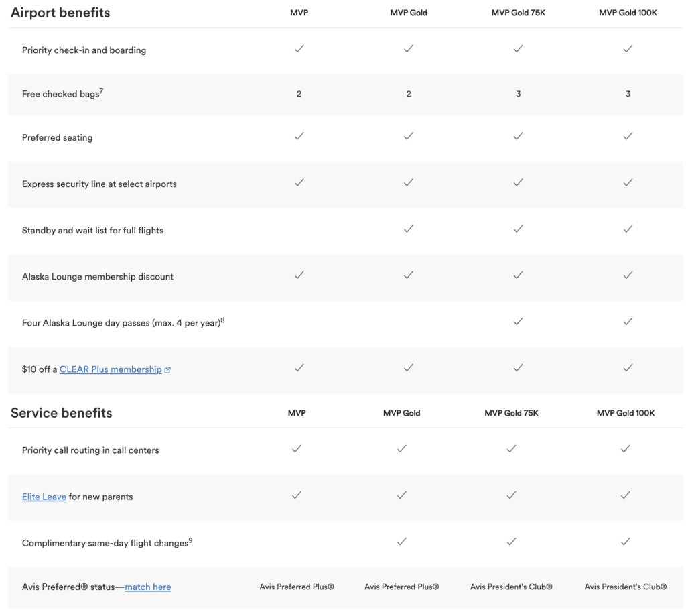This screenshot has width=686, height=616.
Task: Click MVP Gold 100K free checked bags value 3
Action: [x=628, y=94]
